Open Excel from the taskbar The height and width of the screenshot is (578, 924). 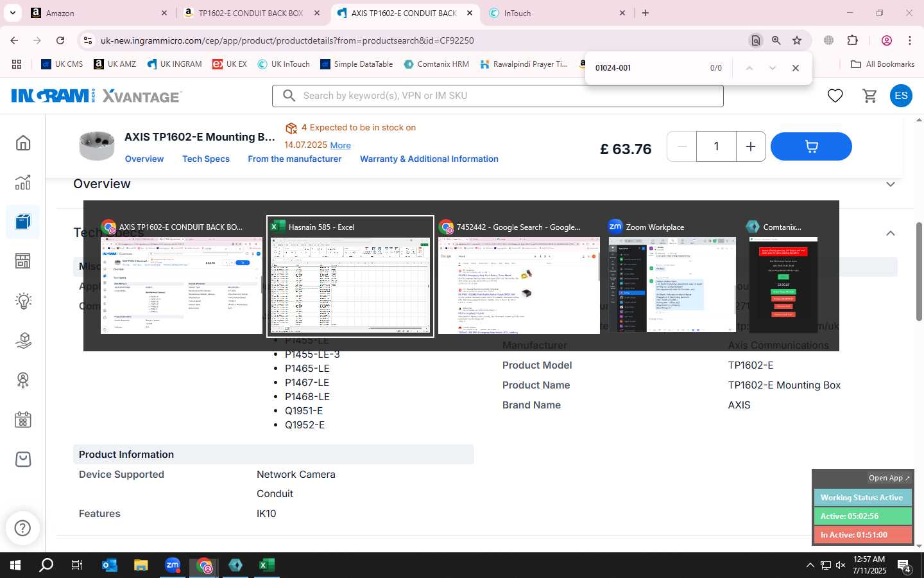(266, 565)
